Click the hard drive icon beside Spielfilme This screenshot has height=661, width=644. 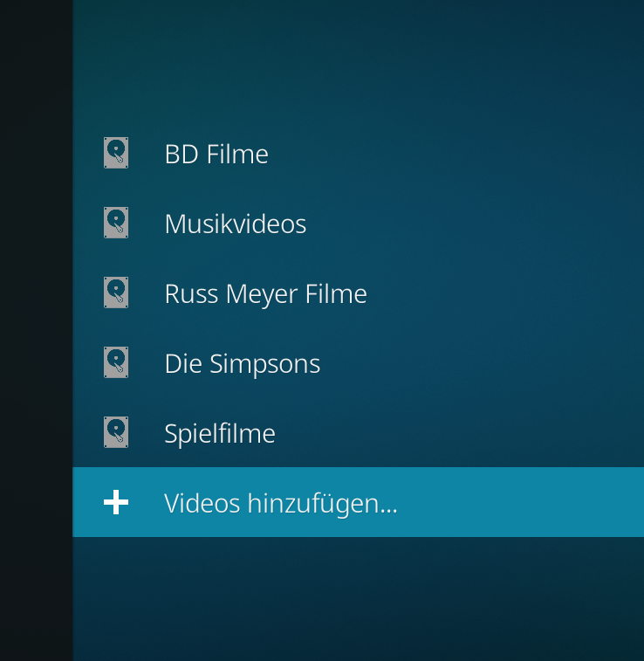pos(116,432)
